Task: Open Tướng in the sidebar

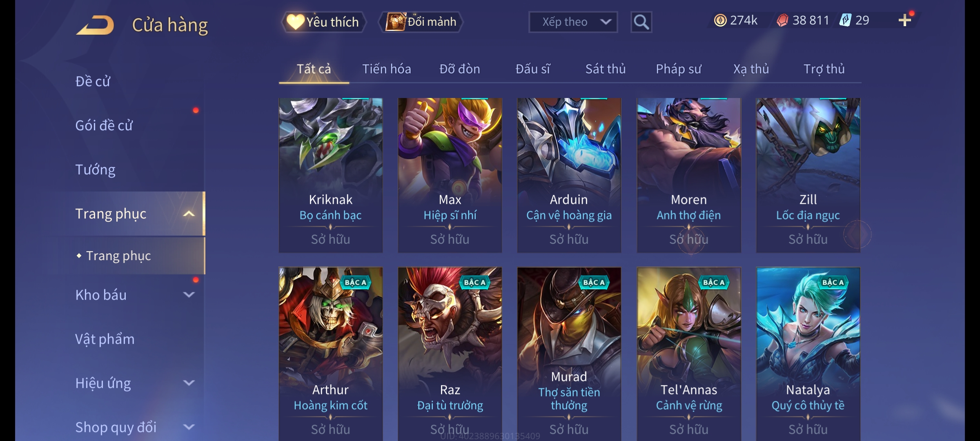Action: 95,169
